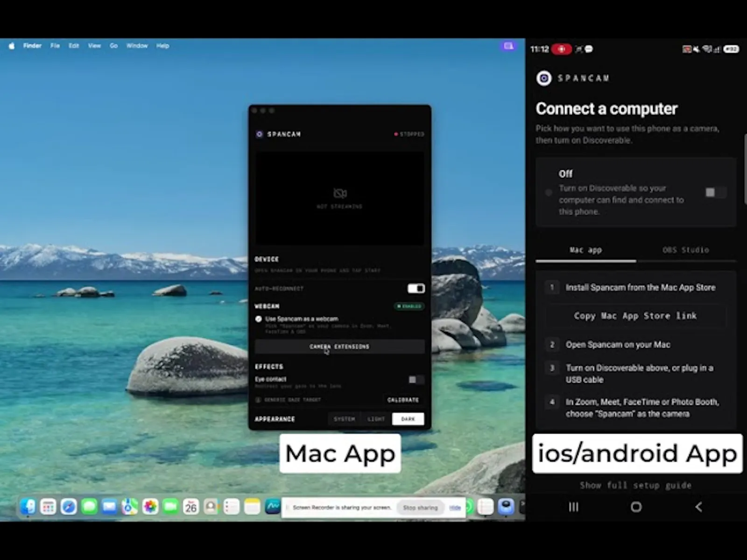Open Reminders from the Dock
747x560 pixels.
(232, 506)
